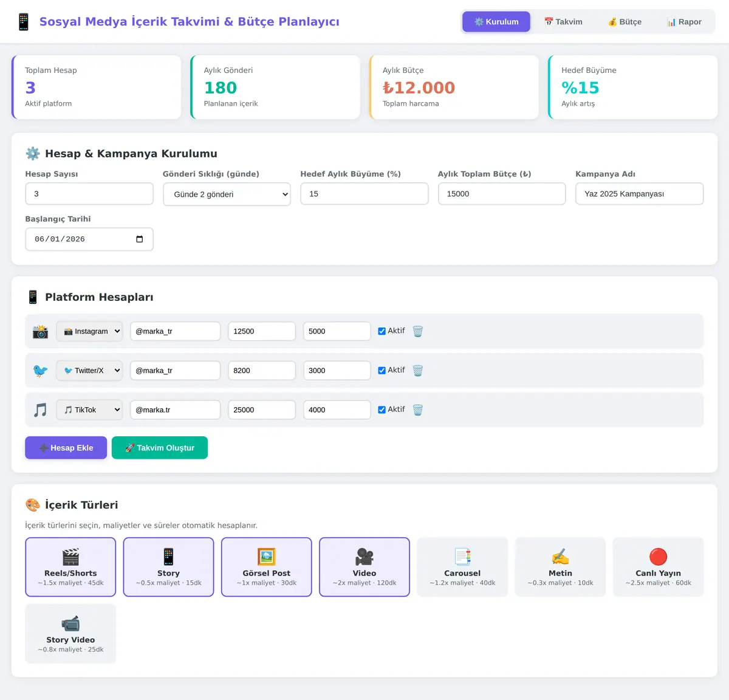729x700 pixels.
Task: Select the Canlı Yayın content type
Action: click(658, 567)
